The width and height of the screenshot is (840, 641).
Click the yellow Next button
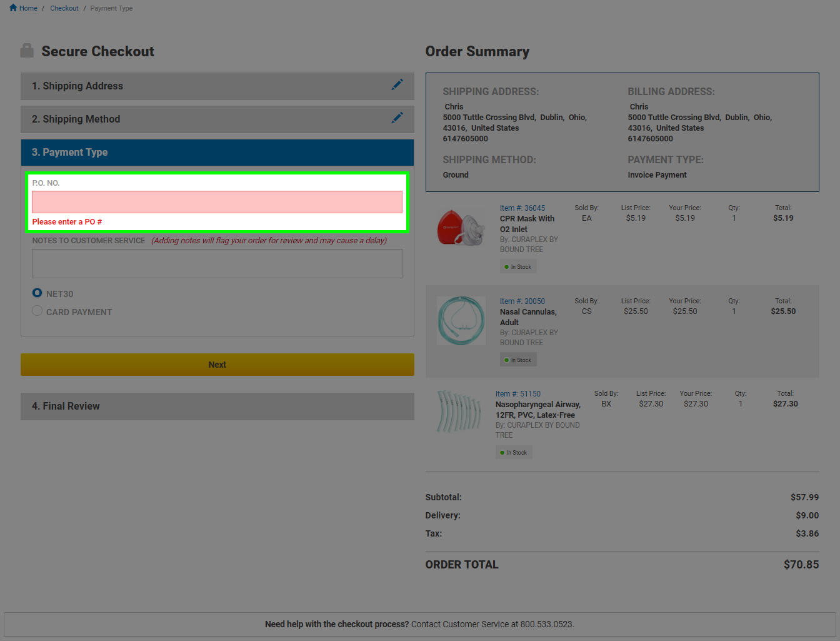(217, 365)
